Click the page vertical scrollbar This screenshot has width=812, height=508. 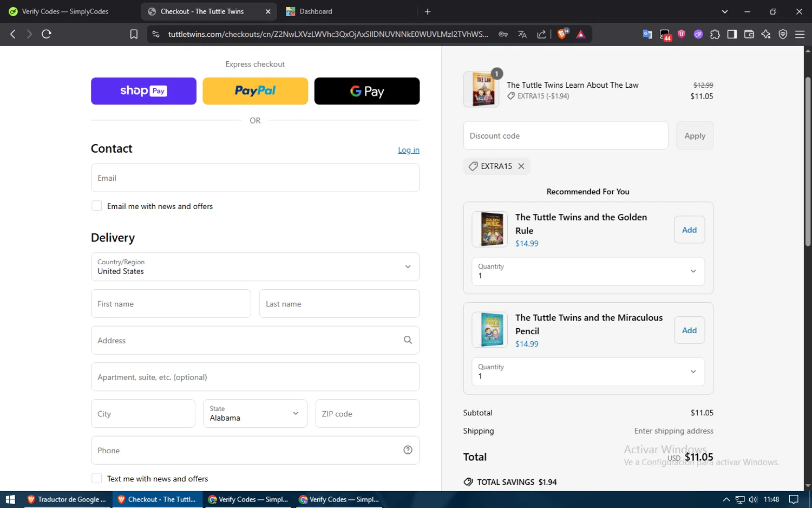pyautogui.click(x=808, y=162)
